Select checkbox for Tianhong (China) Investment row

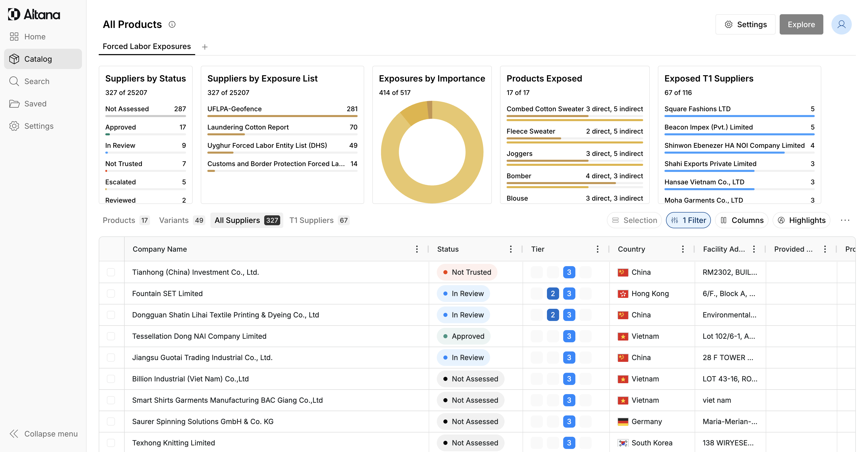[x=111, y=272]
